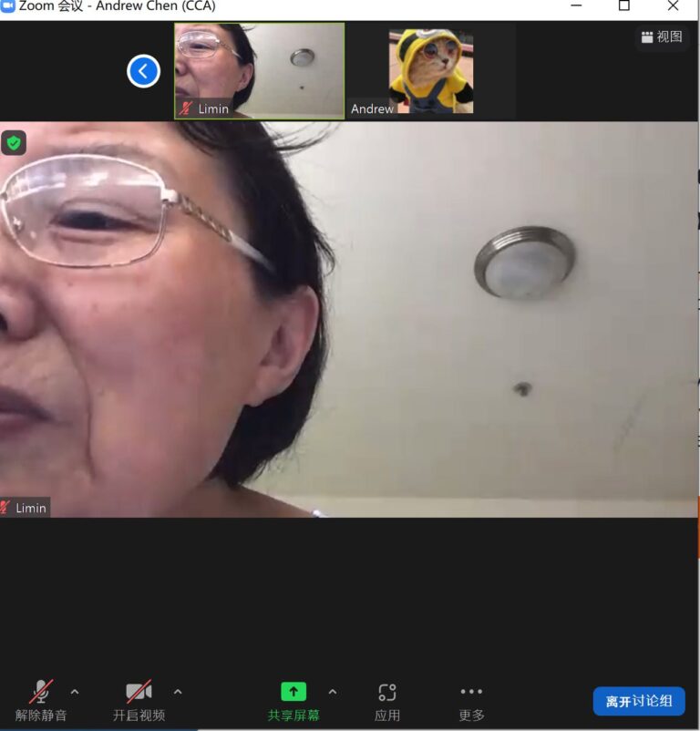Click Andrew name label on thumbnail
The height and width of the screenshot is (731, 700).
click(372, 109)
